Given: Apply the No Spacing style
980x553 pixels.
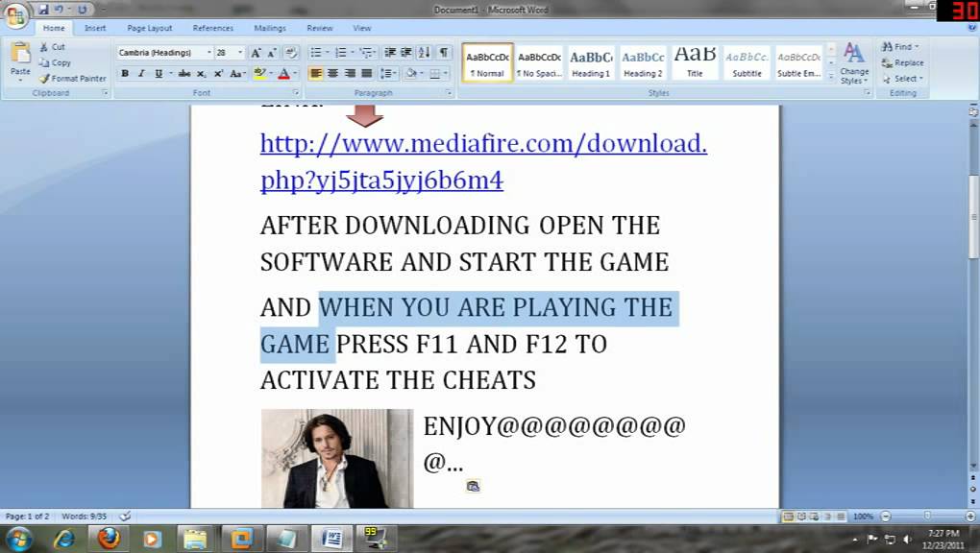Looking at the screenshot, I should coord(539,62).
